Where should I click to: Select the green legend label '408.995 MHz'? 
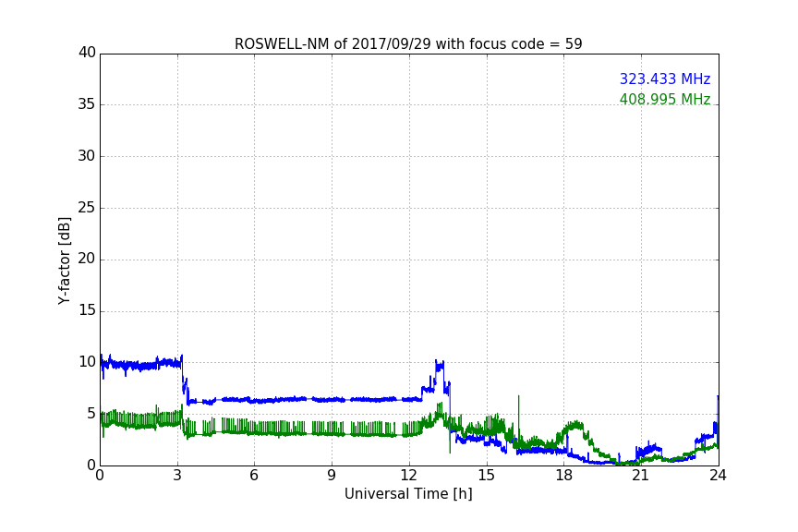(x=665, y=99)
